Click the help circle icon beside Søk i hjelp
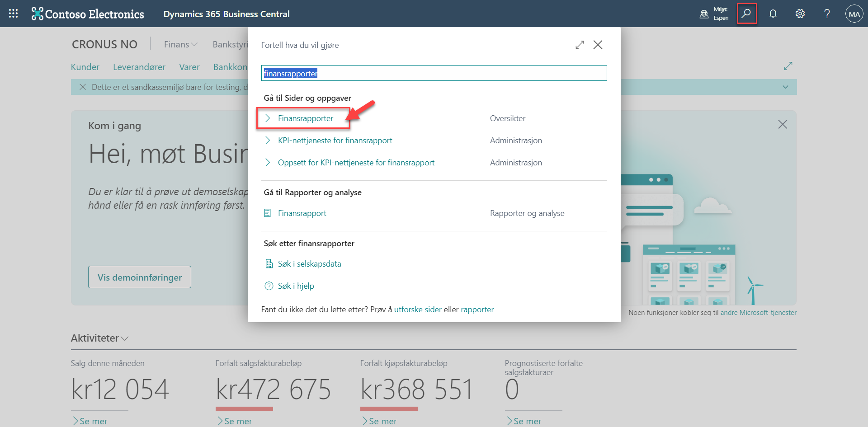 click(x=269, y=286)
